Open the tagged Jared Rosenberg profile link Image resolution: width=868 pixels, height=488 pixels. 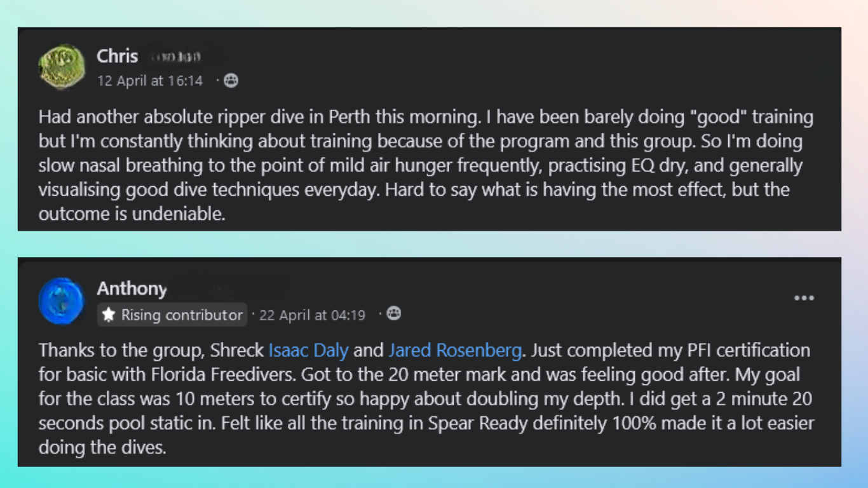tap(455, 350)
